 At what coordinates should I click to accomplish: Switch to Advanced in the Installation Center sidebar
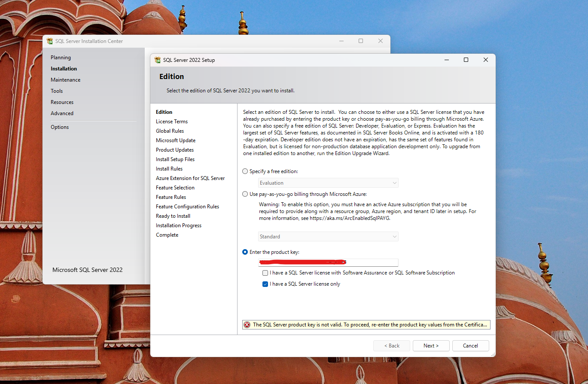click(x=62, y=113)
